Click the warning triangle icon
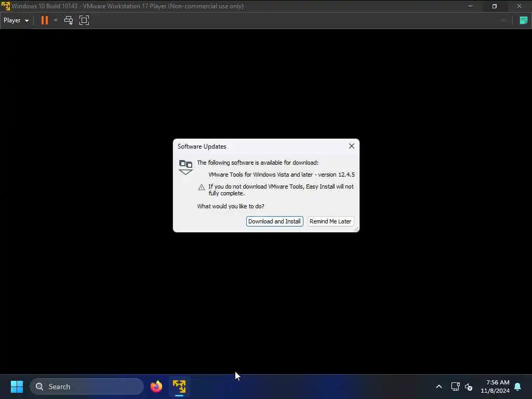The height and width of the screenshot is (399, 532). point(202,187)
